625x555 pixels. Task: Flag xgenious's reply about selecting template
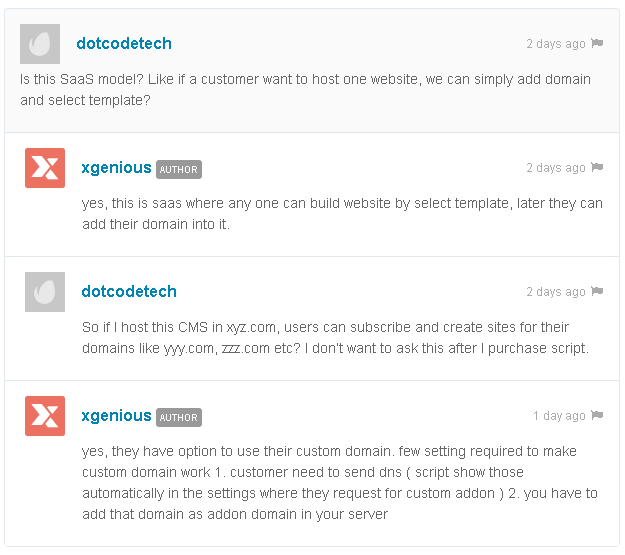pos(597,167)
